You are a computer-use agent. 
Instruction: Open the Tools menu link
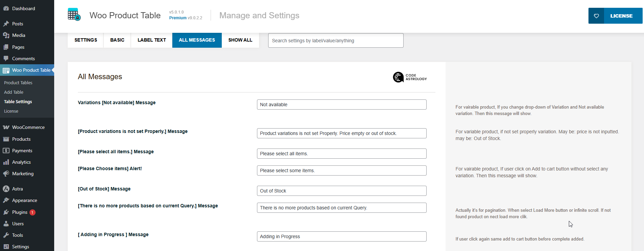coord(18,235)
